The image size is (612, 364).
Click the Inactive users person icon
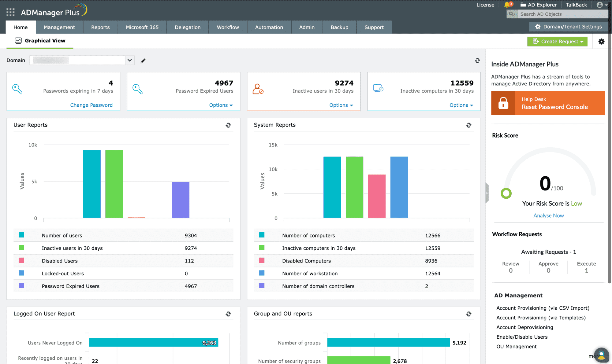pos(258,89)
